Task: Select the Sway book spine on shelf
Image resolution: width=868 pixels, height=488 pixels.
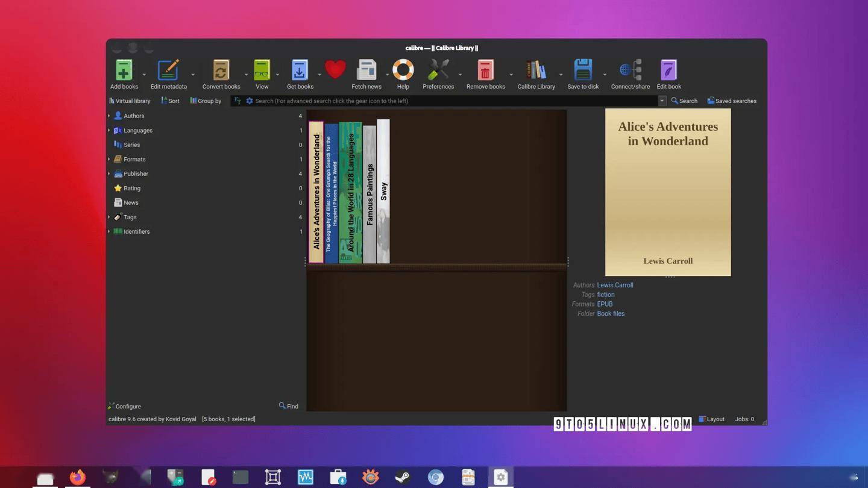Action: coord(383,192)
